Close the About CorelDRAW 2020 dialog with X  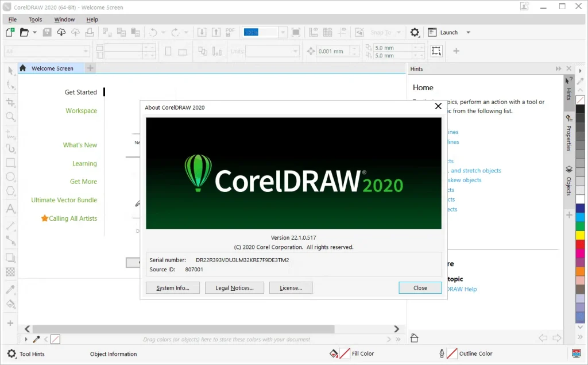tap(438, 106)
